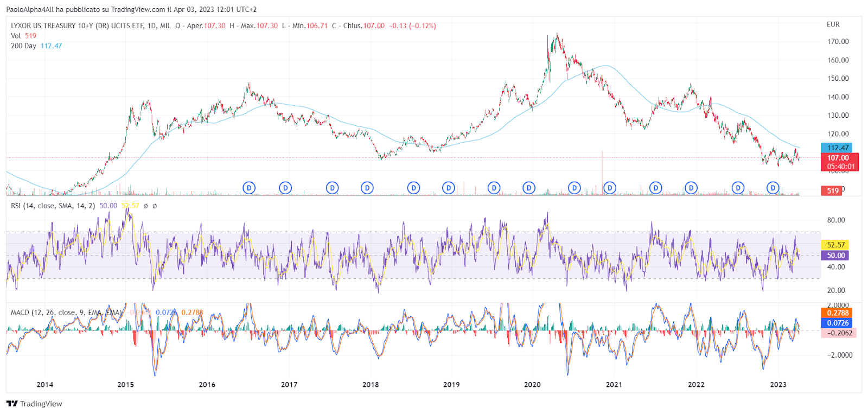Click the 2014 label on time axis

click(x=44, y=385)
